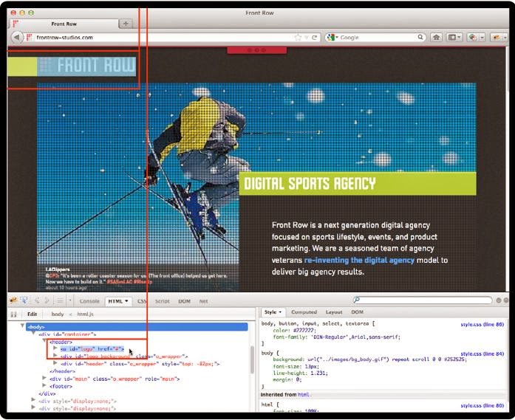Click the Edit button in HTML panel
The image size is (515, 420).
click(x=32, y=314)
